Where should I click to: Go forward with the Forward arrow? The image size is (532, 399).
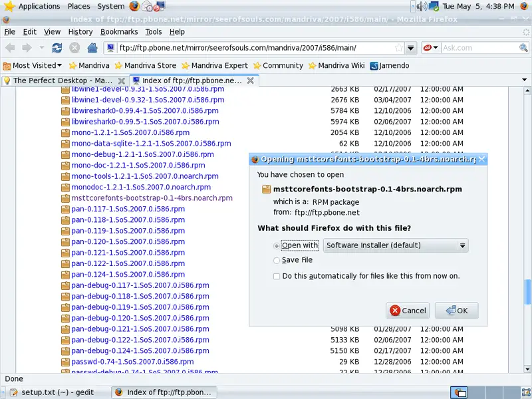click(x=27, y=48)
